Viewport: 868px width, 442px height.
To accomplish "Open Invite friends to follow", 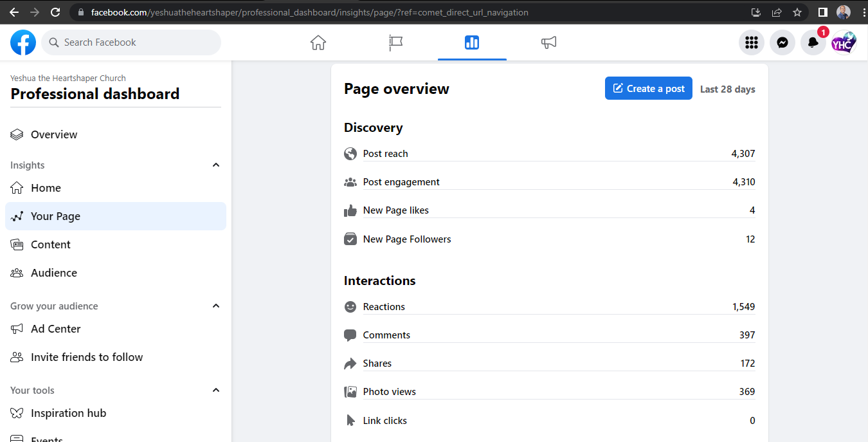I will [87, 357].
